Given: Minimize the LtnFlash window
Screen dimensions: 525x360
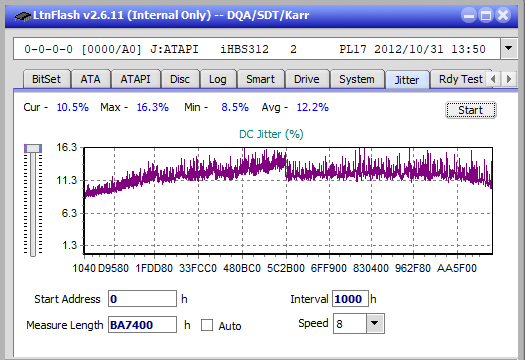Looking at the screenshot, I should point(469,15).
